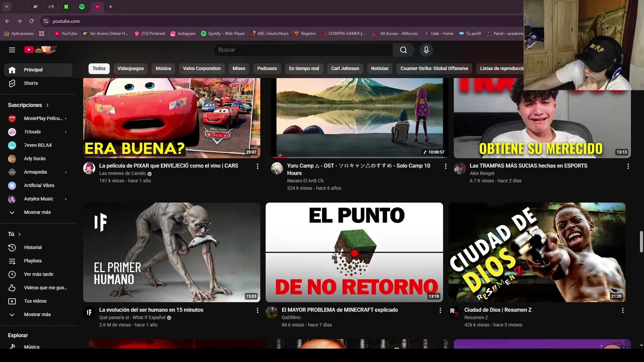Screen dimensions: 644x362
Task: Expand the Suscripciones section
Action: coord(29,105)
